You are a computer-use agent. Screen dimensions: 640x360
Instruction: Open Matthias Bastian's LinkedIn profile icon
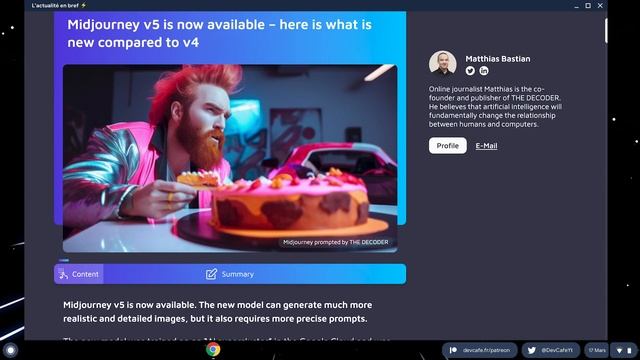484,71
